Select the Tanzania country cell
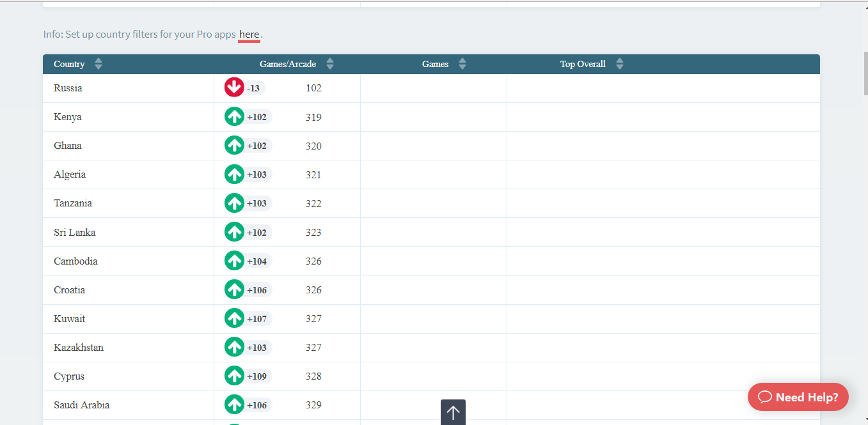 pyautogui.click(x=128, y=203)
